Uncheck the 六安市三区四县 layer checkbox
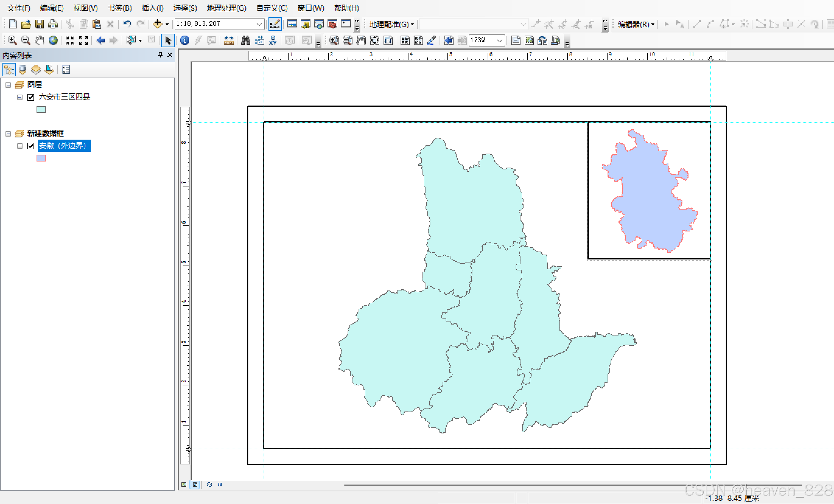This screenshot has width=834, height=504. point(31,97)
